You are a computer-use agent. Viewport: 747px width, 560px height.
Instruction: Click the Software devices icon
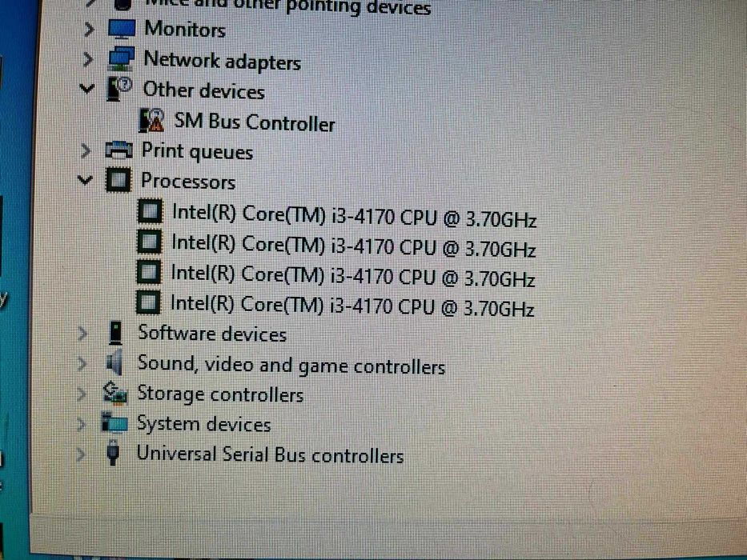[x=115, y=333]
